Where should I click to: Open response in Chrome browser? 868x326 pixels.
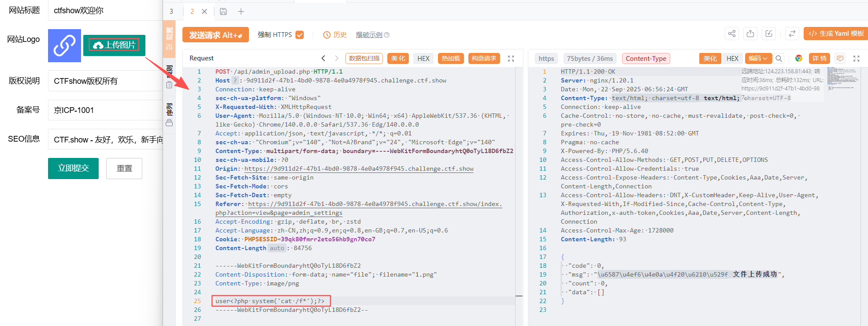click(x=798, y=58)
